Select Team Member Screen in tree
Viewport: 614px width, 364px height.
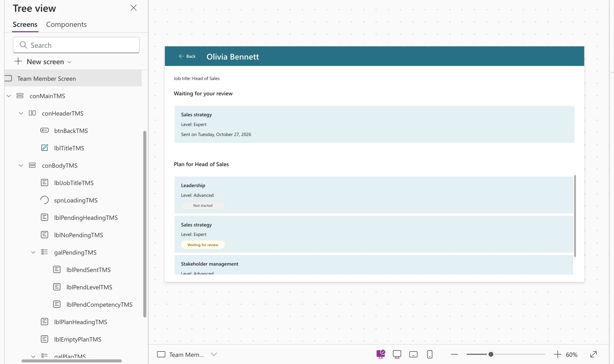click(73, 78)
